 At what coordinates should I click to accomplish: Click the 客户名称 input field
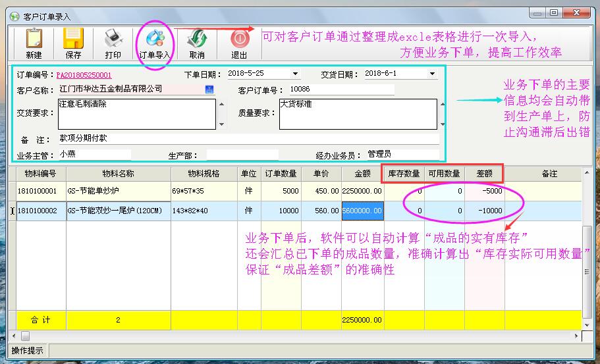[131, 90]
